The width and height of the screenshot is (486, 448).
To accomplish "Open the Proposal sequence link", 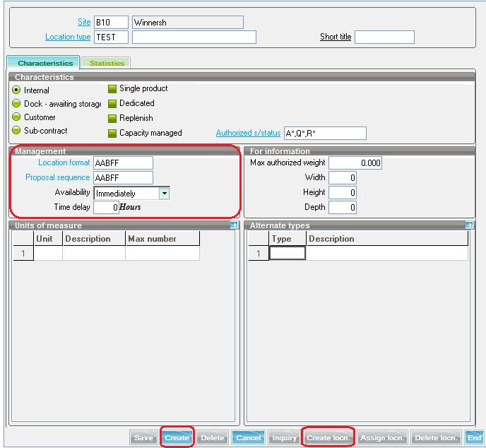I will click(58, 177).
